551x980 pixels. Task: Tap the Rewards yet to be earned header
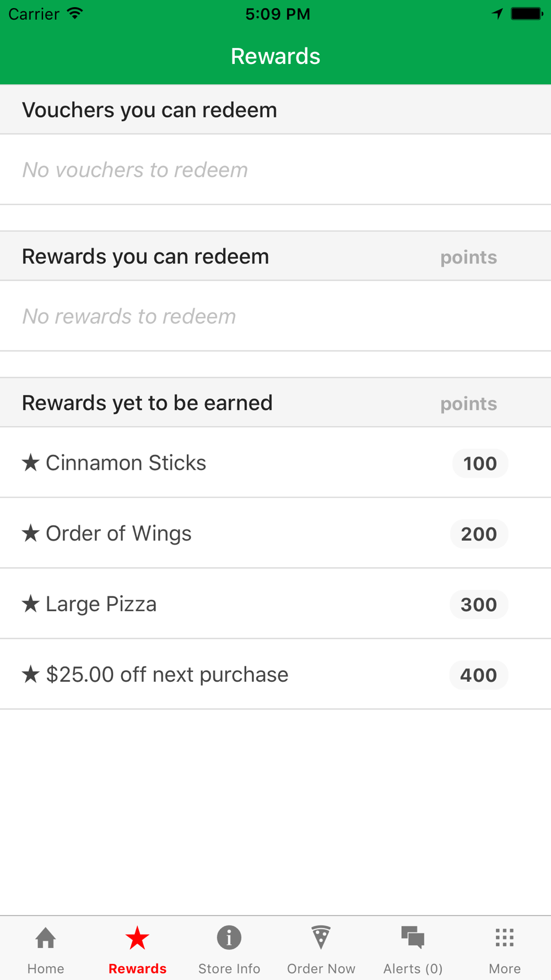tap(147, 403)
